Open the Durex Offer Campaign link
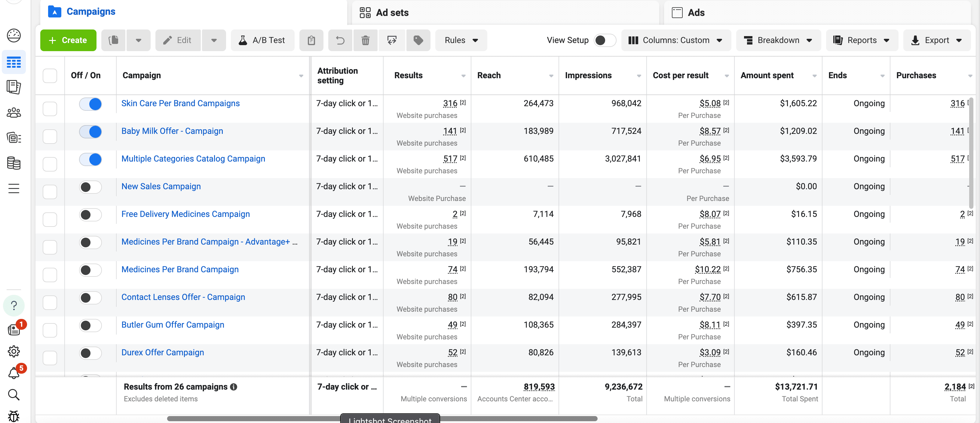Screen dimensions: 980x423 [x=162, y=352]
